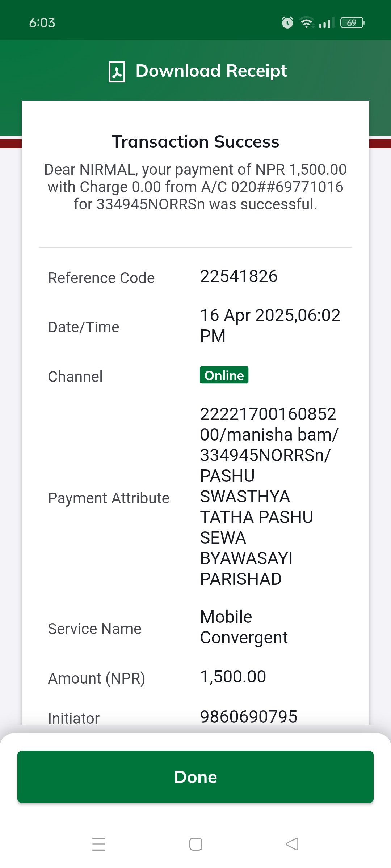This screenshot has width=391, height=868.
Task: Tap the Payment Attribute label
Action: 109,498
